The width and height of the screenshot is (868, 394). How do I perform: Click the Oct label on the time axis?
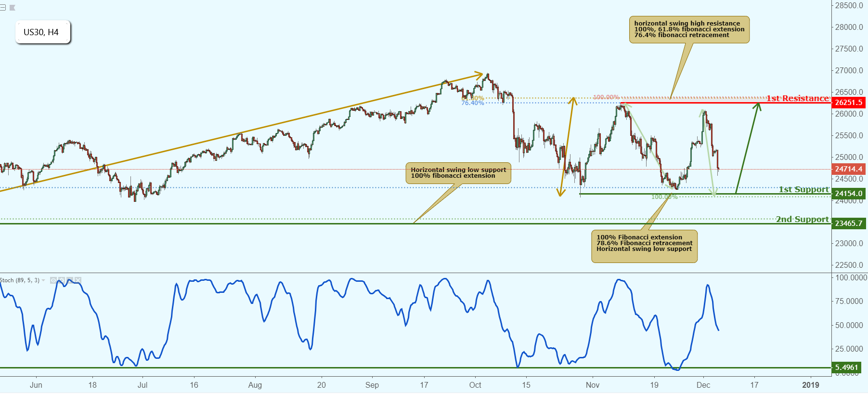point(475,385)
